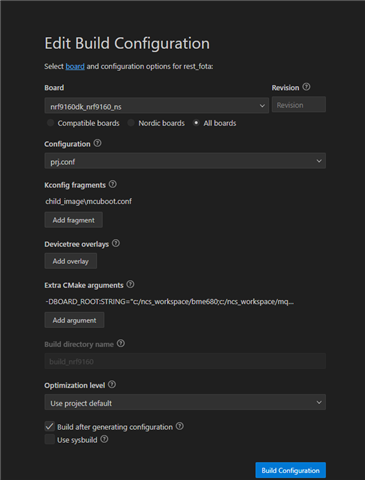Show help for Extra CMake arguments
365x480 pixels.
point(131,285)
